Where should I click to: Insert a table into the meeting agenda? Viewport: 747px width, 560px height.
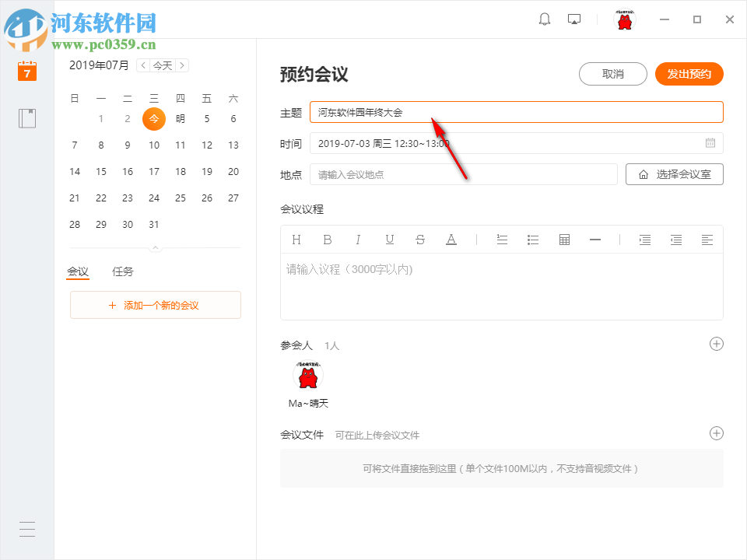click(564, 240)
